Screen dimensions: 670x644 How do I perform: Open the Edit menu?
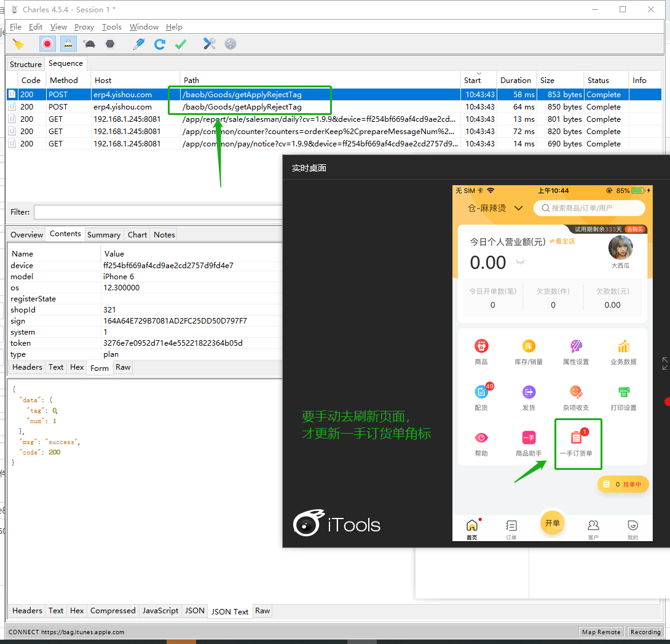pyautogui.click(x=36, y=27)
